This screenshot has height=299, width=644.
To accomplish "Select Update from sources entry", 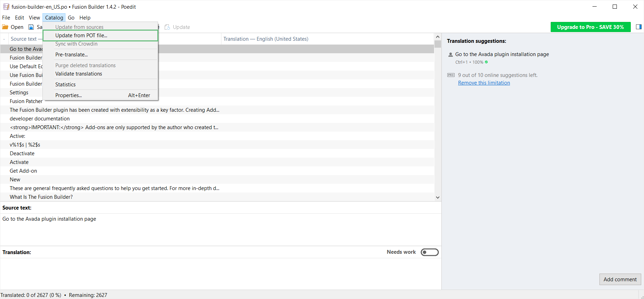I will [x=100, y=27].
